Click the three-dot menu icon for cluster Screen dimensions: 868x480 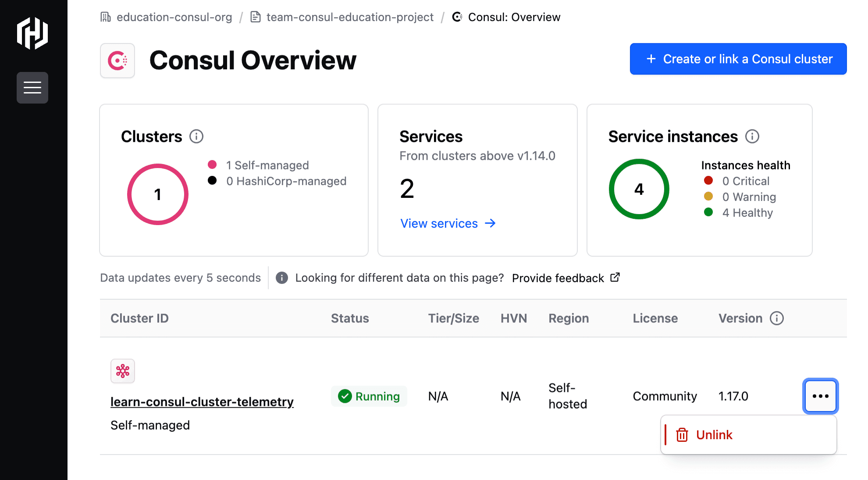coord(821,396)
